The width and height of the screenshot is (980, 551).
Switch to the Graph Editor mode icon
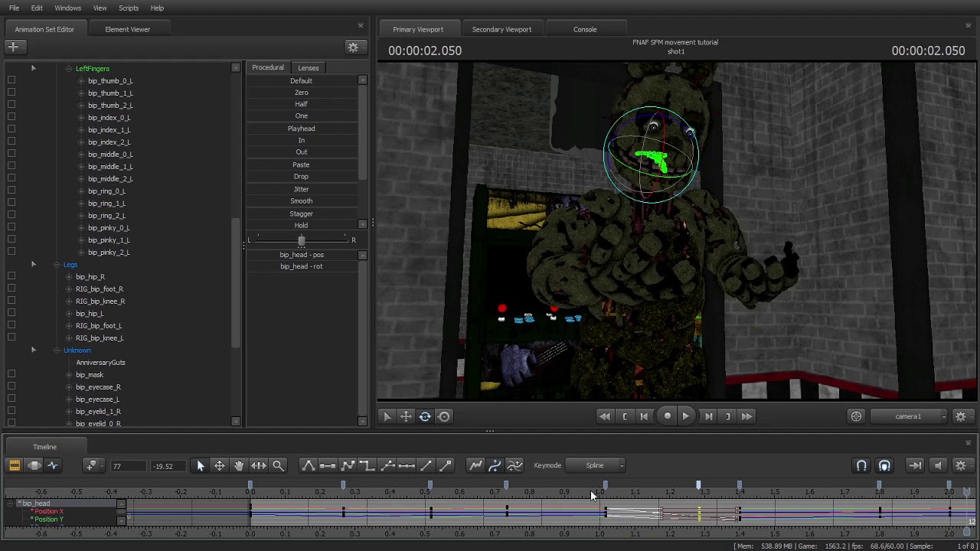53,465
